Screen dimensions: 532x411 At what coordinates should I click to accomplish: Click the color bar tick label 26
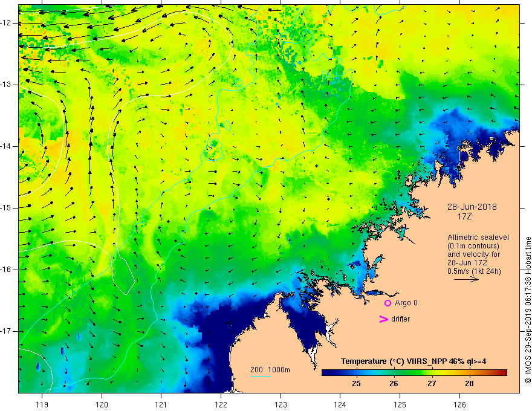point(394,384)
